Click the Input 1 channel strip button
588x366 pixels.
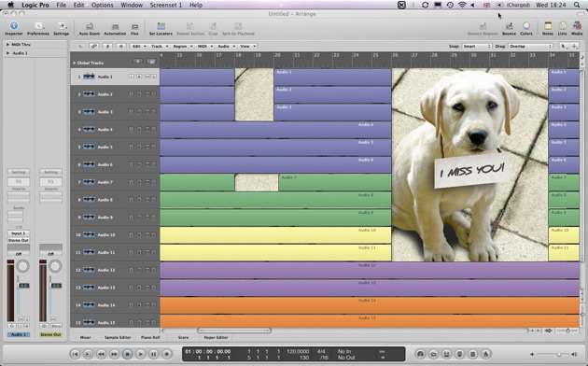(19, 233)
